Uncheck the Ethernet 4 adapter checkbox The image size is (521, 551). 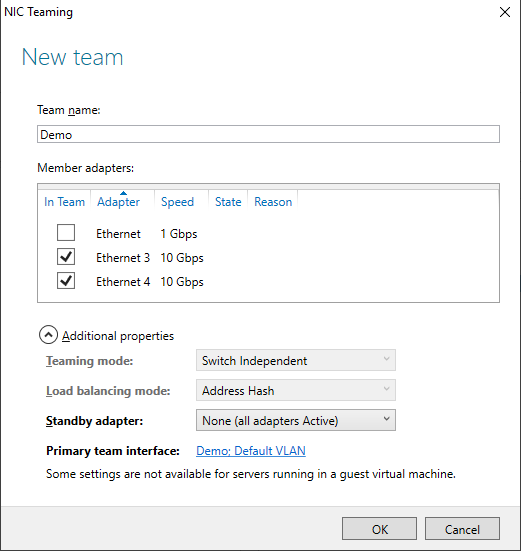point(66,281)
